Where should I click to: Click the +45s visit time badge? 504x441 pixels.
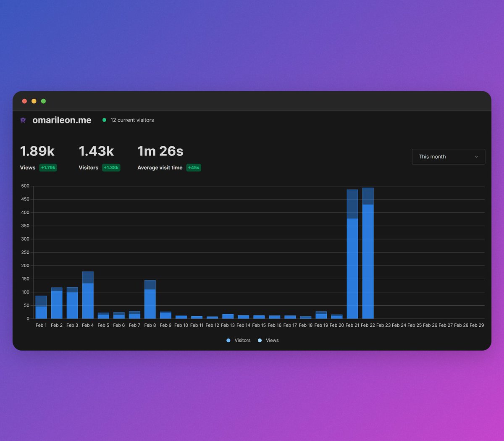(x=194, y=168)
